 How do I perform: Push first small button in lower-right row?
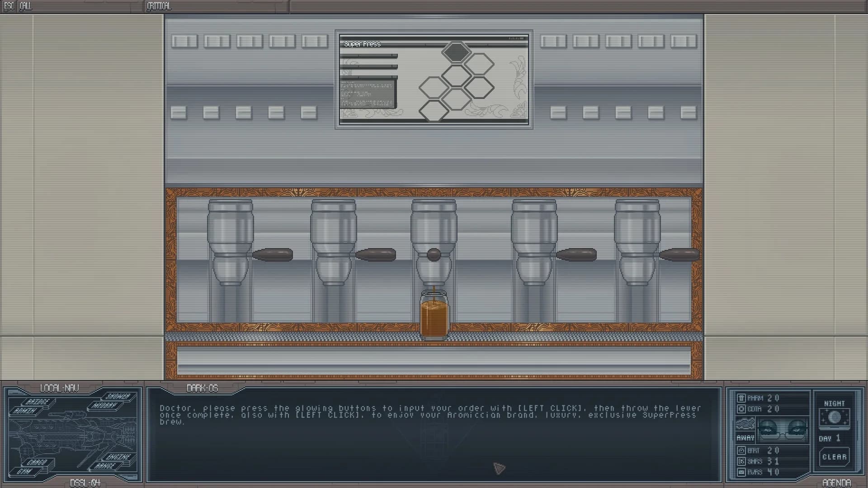[x=558, y=113]
